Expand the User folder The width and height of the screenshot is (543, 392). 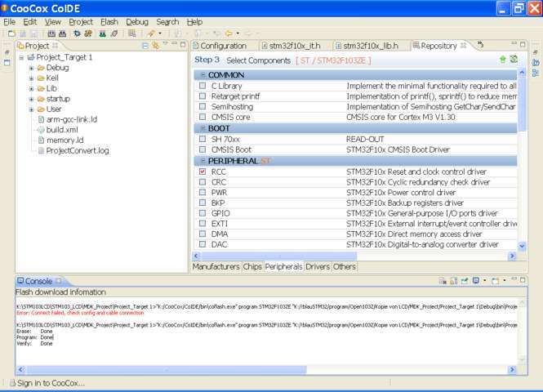click(x=31, y=109)
